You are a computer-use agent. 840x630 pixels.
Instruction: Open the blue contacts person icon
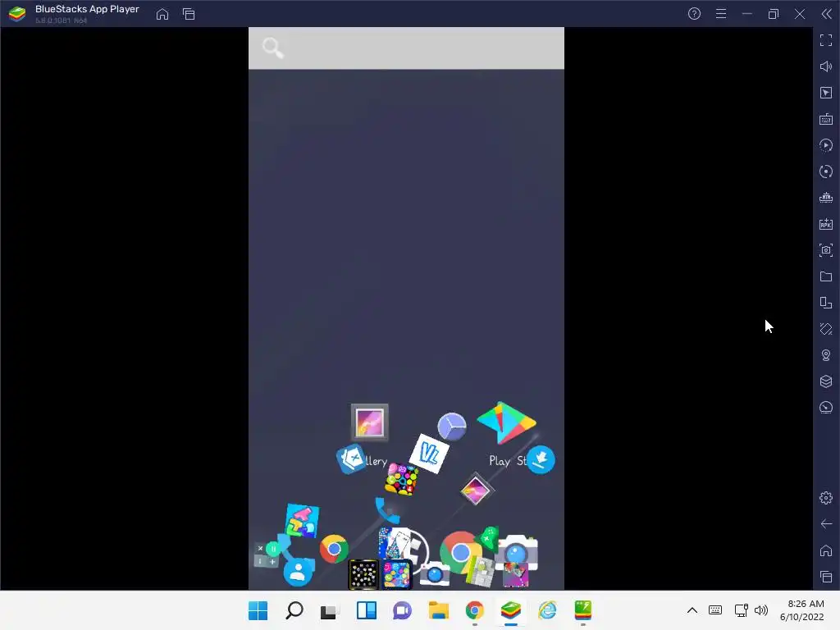[298, 572]
